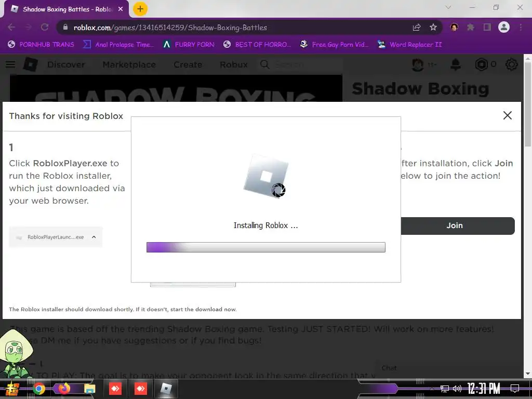Open the Roblox user avatar profile
The height and width of the screenshot is (399, 532).
coord(418,64)
